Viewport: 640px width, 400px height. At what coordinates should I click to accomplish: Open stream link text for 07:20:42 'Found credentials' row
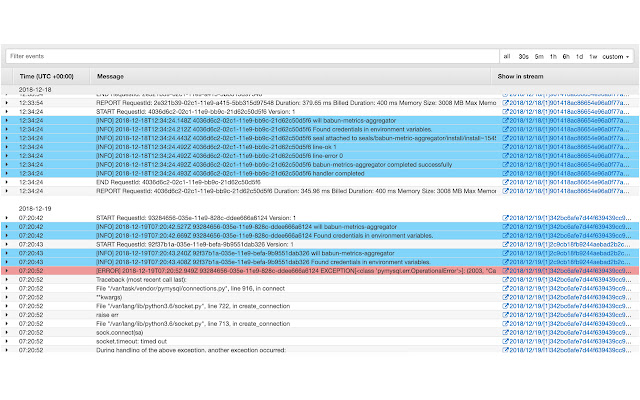click(570, 236)
